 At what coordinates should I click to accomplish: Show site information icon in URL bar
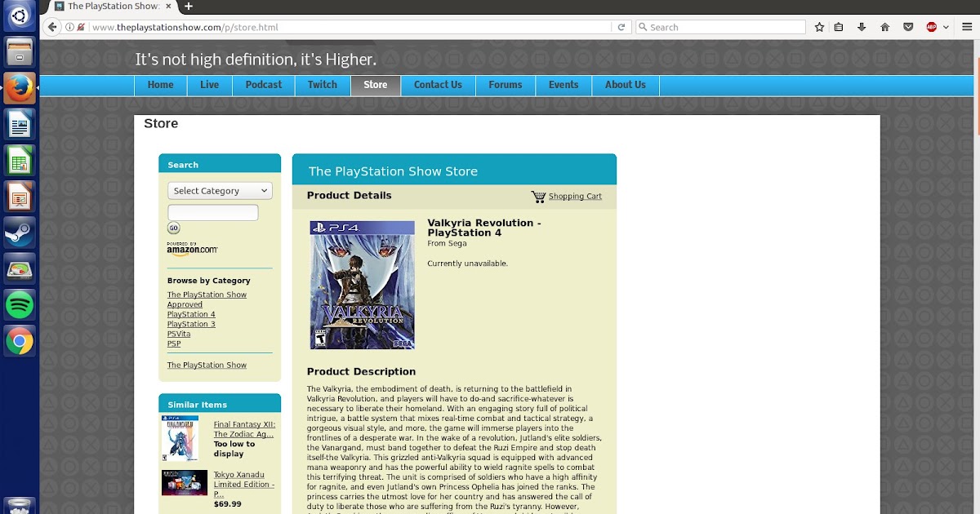[x=70, y=27]
